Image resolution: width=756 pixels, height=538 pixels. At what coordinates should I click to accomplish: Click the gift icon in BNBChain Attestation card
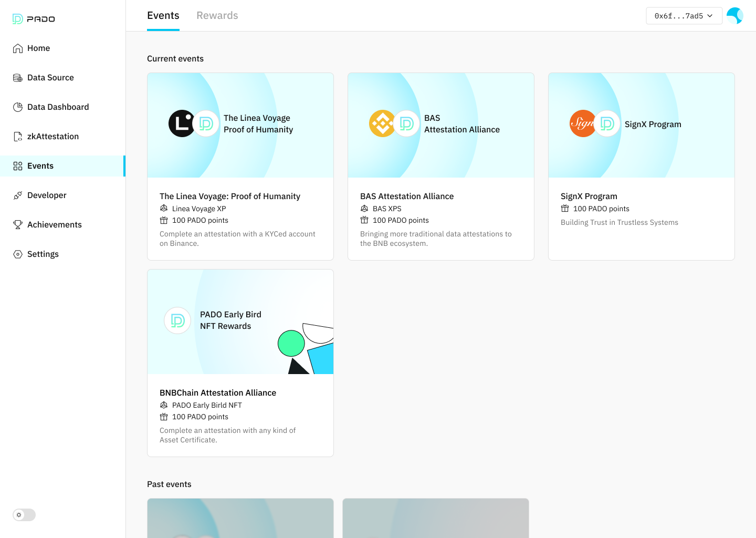164,417
